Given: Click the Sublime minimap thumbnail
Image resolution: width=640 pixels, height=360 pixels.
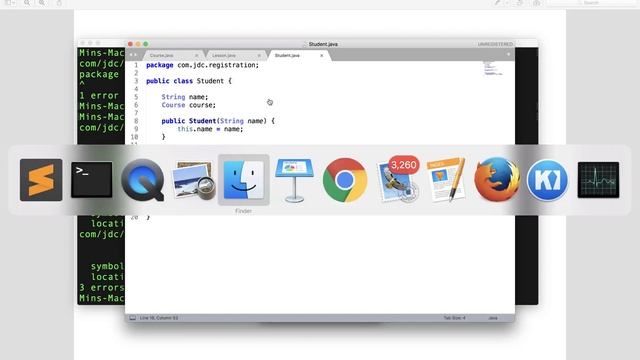Looking at the screenshot, I should (x=493, y=68).
